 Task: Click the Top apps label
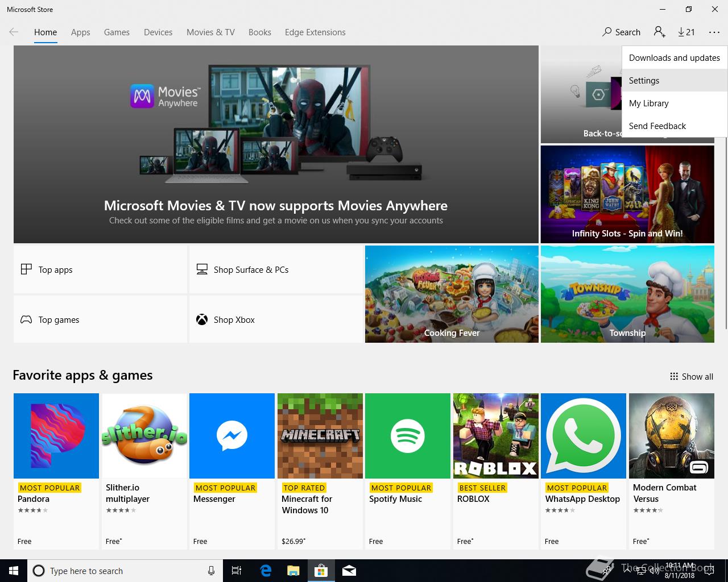tap(56, 270)
